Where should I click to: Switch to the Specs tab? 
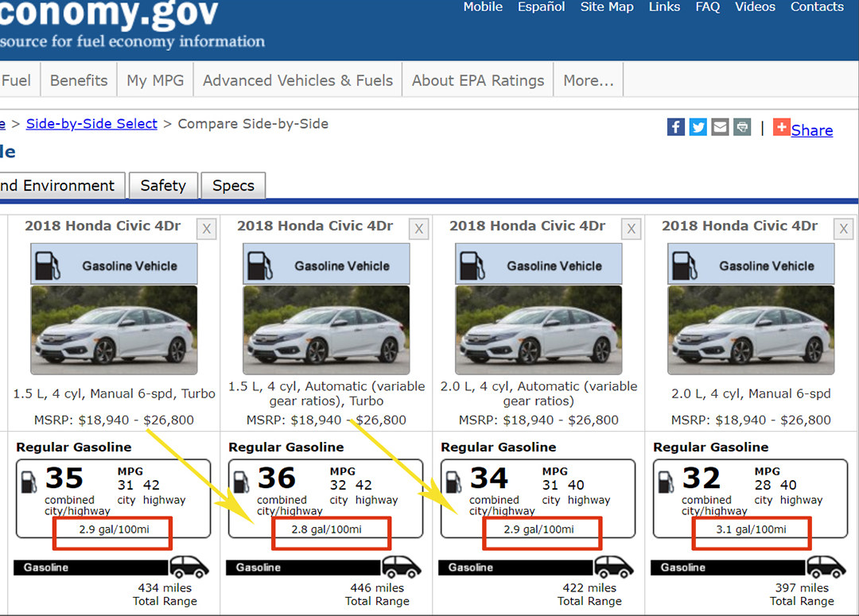click(x=233, y=185)
